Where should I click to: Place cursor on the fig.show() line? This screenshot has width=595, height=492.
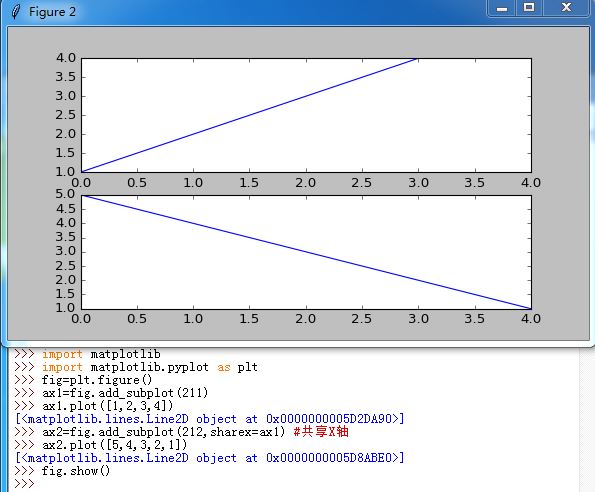(x=76, y=471)
